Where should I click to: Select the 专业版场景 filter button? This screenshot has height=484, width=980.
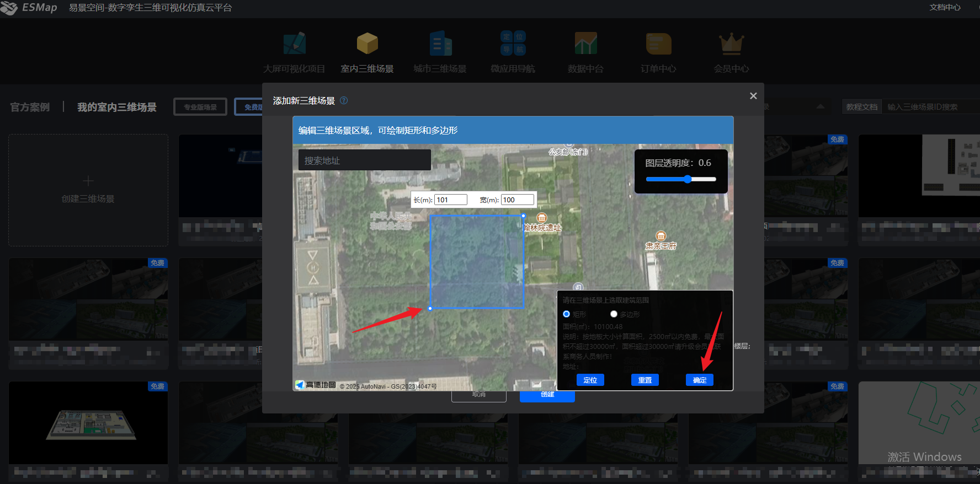(200, 107)
